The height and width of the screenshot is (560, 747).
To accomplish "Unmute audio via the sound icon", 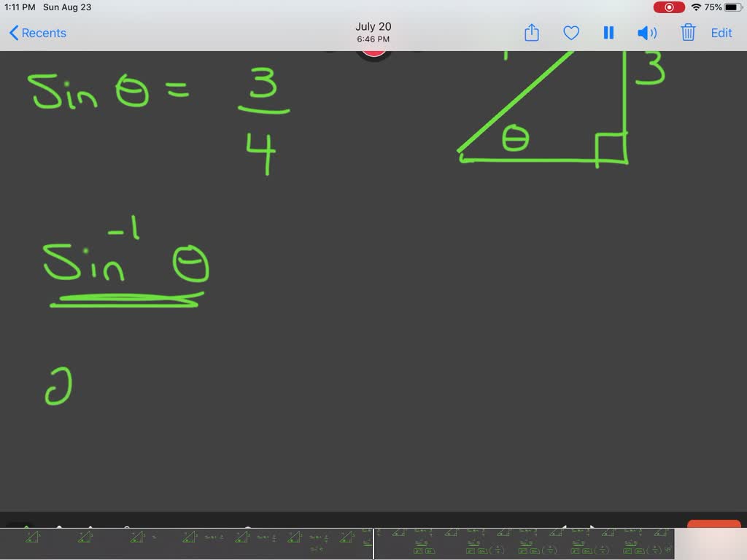I will (646, 33).
